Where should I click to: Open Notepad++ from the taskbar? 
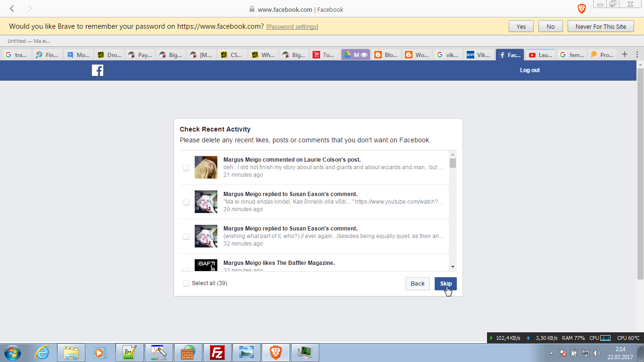pyautogui.click(x=129, y=353)
